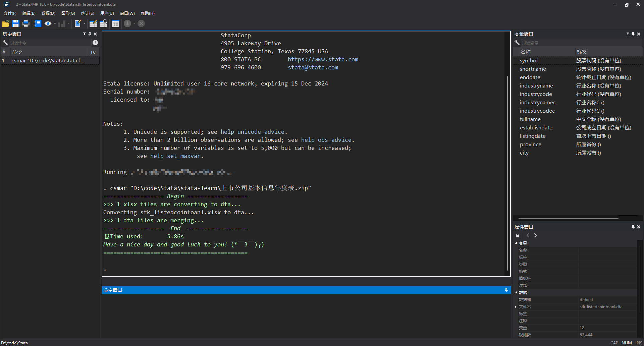Pin the History window panel
This screenshot has width=644, height=346.
click(x=90, y=34)
